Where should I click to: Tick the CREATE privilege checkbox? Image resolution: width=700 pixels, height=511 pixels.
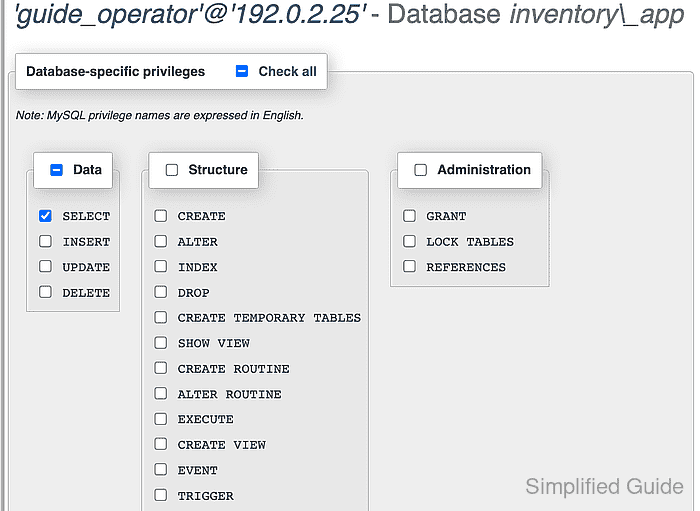point(161,216)
